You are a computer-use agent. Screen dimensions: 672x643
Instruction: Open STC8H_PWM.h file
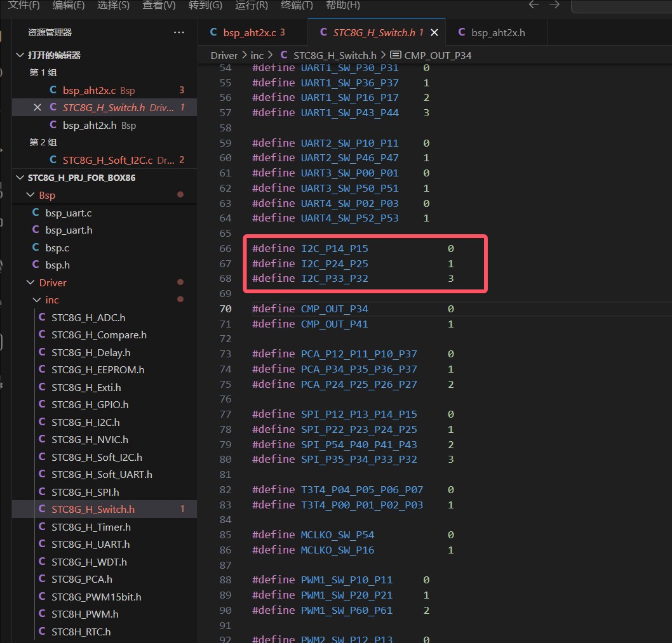pyautogui.click(x=105, y=614)
